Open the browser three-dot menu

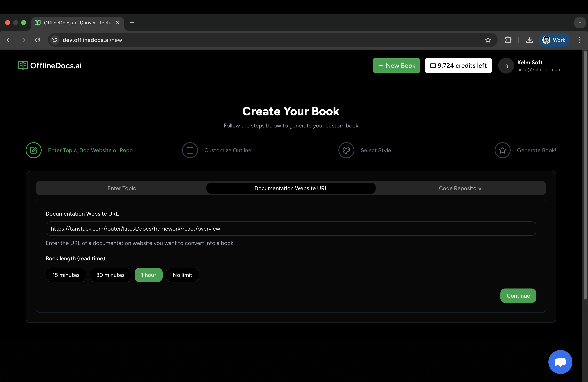[x=579, y=40]
